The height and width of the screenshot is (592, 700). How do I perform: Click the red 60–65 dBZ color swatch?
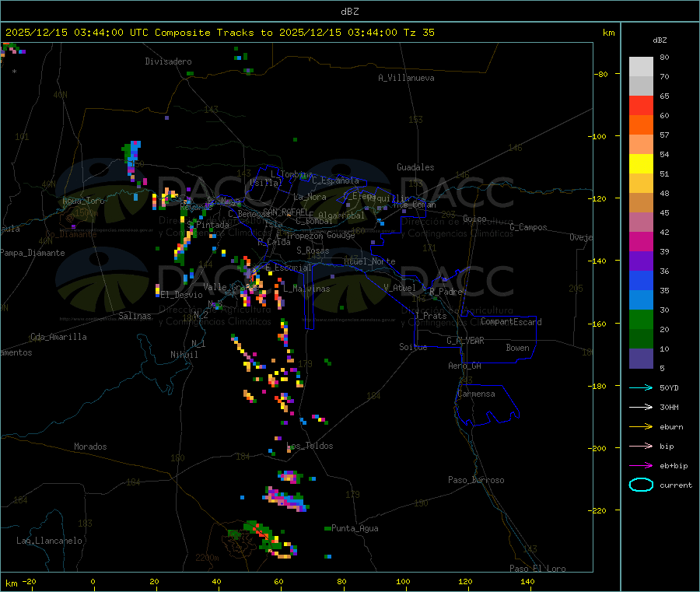[641, 105]
